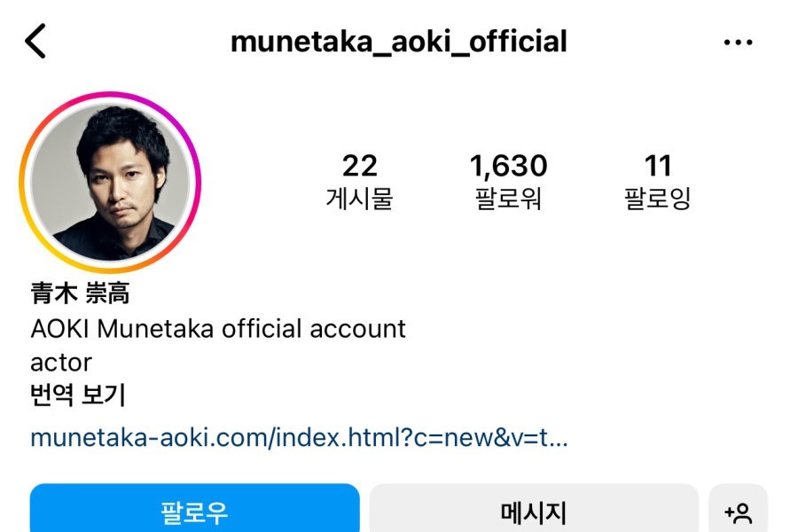Tap the gradient story ring around avatar
Viewport: 798px width, 532px height.
click(x=110, y=183)
